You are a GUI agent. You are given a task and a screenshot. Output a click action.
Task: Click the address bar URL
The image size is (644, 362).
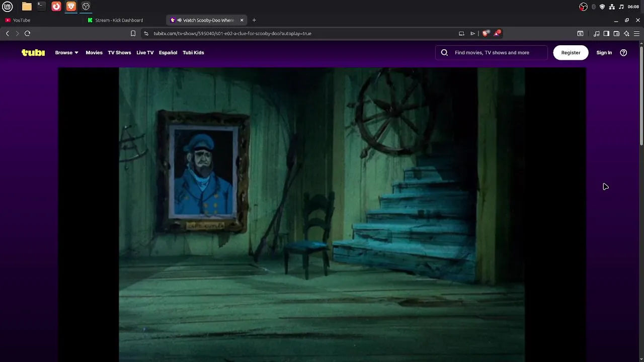coord(232,33)
